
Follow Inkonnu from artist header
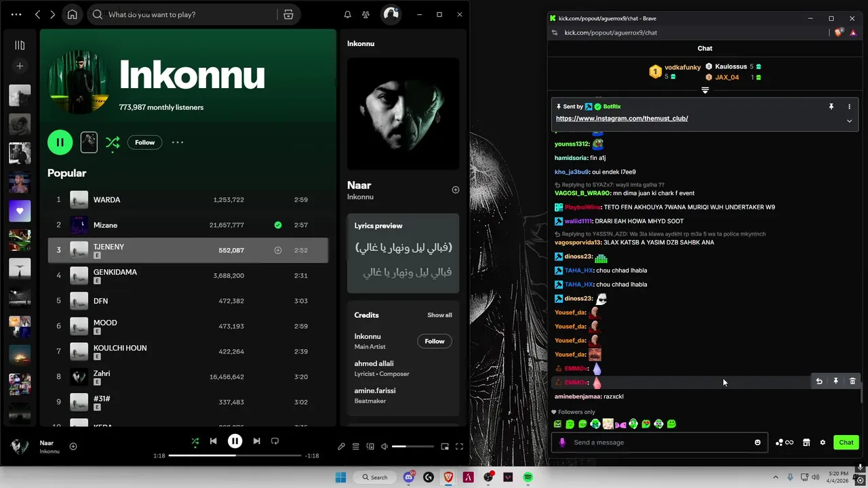tap(144, 142)
